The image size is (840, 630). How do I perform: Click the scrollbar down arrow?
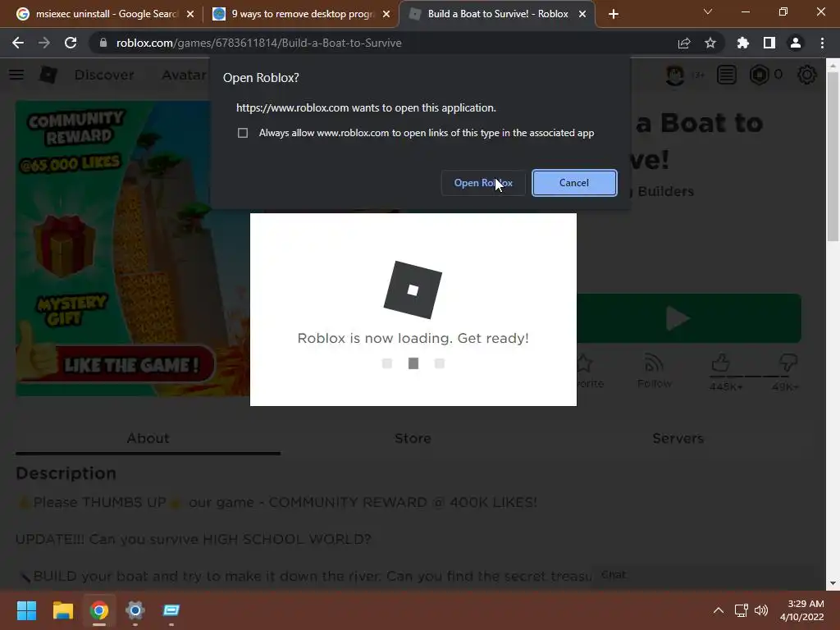tap(833, 583)
